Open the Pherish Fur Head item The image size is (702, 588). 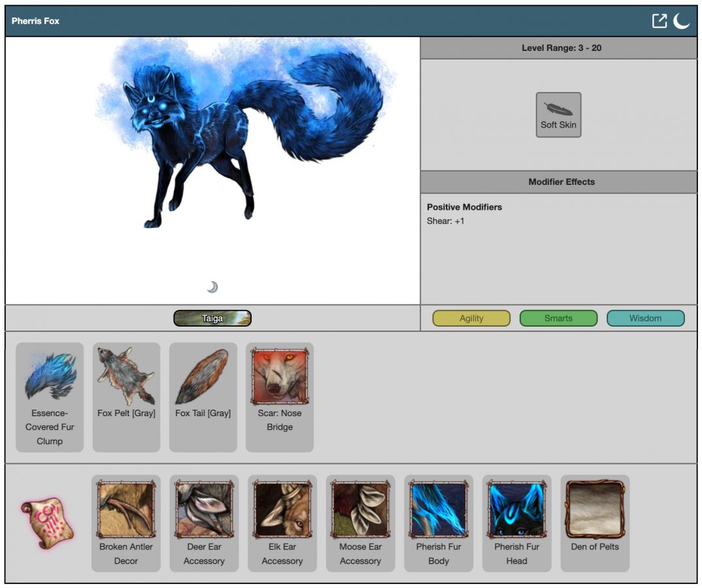(x=516, y=510)
